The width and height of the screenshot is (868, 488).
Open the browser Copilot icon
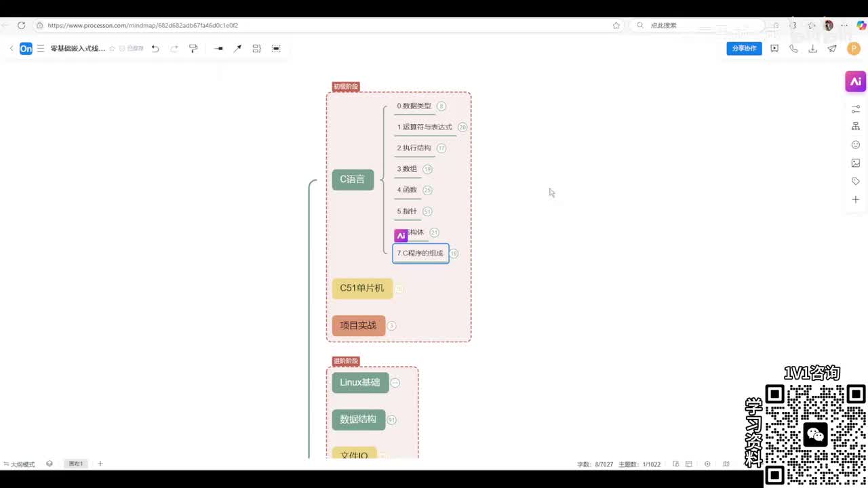coord(861,26)
